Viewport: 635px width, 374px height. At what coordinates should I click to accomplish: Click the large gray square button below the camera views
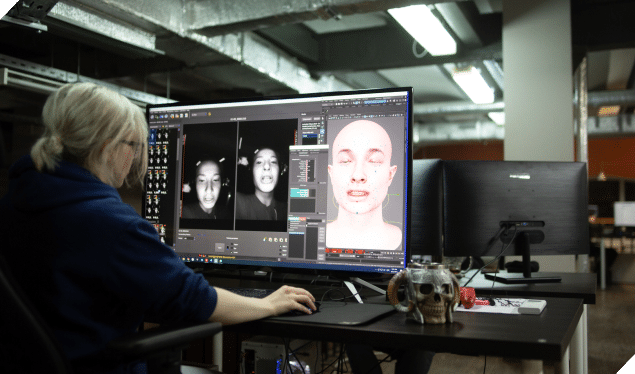[x=219, y=247]
